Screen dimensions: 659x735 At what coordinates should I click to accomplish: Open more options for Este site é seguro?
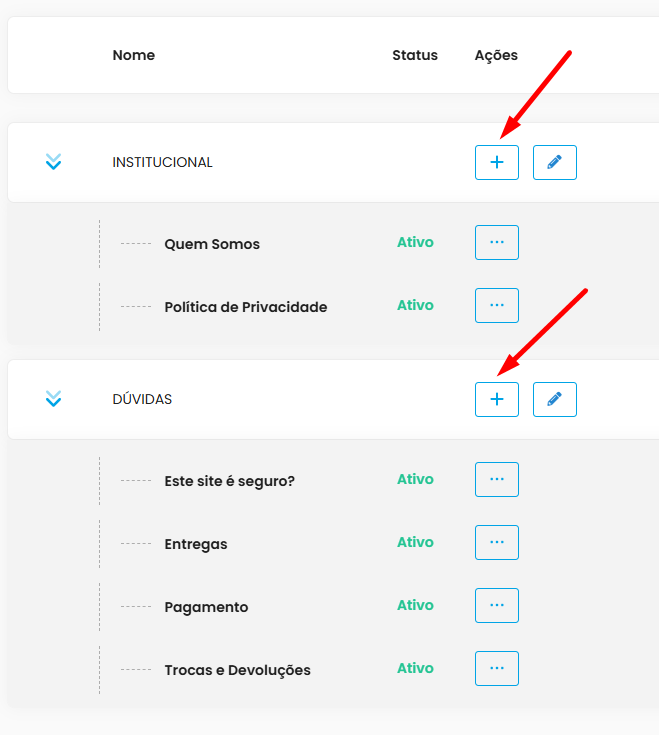496,479
